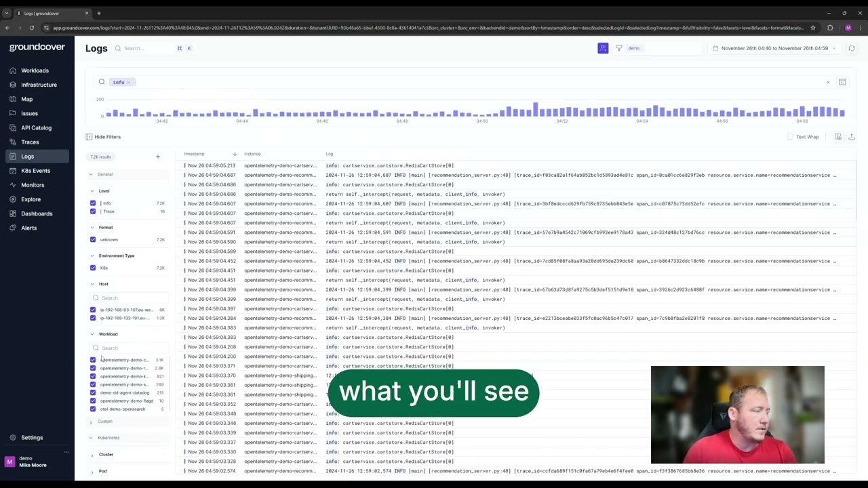Screen dimensions: 868x488
Task: Sort by timestamp column header
Action: [x=194, y=154]
